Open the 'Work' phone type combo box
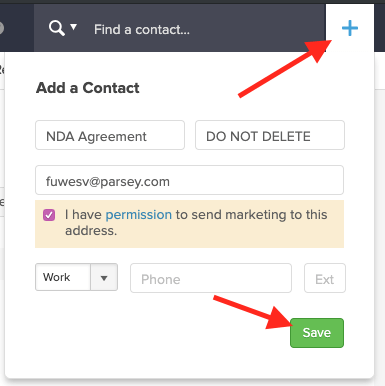The height and width of the screenshot is (386, 385). (x=76, y=277)
